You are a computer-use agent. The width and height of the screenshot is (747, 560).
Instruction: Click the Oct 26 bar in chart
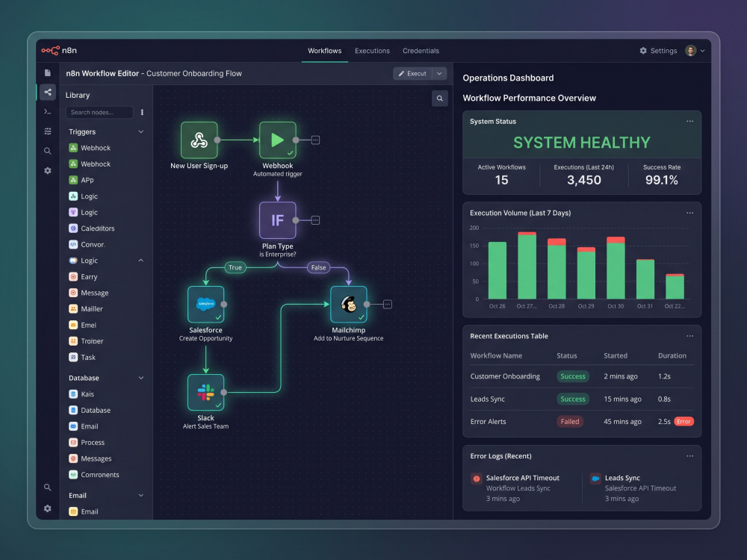point(498,270)
